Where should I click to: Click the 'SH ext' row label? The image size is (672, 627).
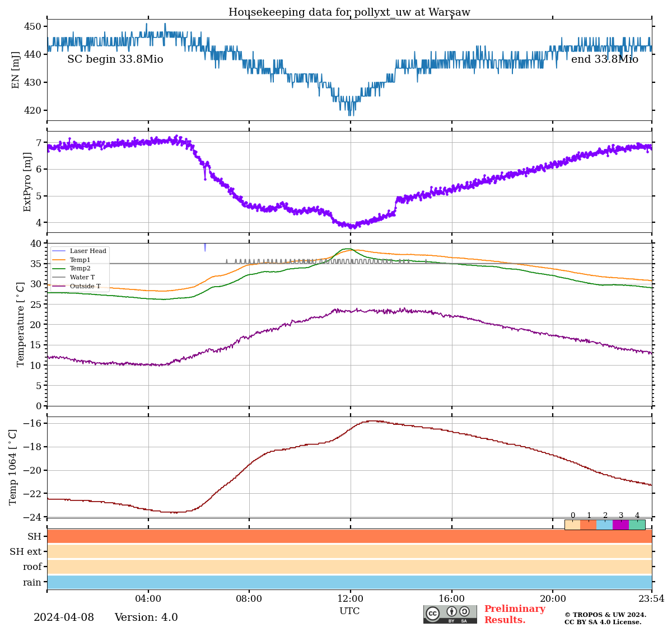(x=26, y=551)
